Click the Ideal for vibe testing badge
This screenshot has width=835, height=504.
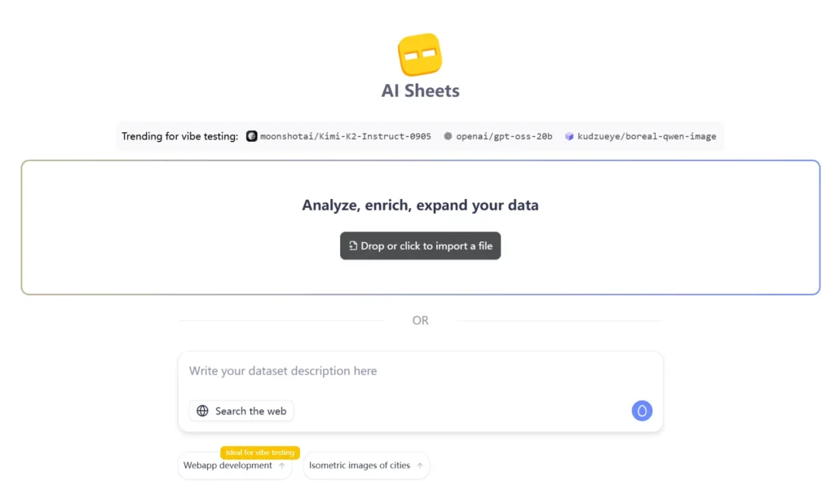260,453
